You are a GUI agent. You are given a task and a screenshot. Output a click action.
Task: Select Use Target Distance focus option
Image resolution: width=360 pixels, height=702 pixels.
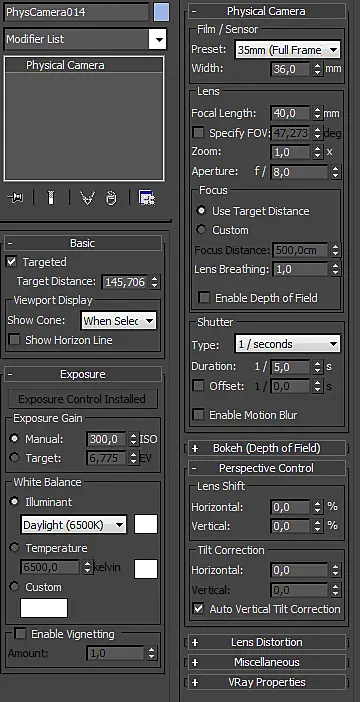201,210
